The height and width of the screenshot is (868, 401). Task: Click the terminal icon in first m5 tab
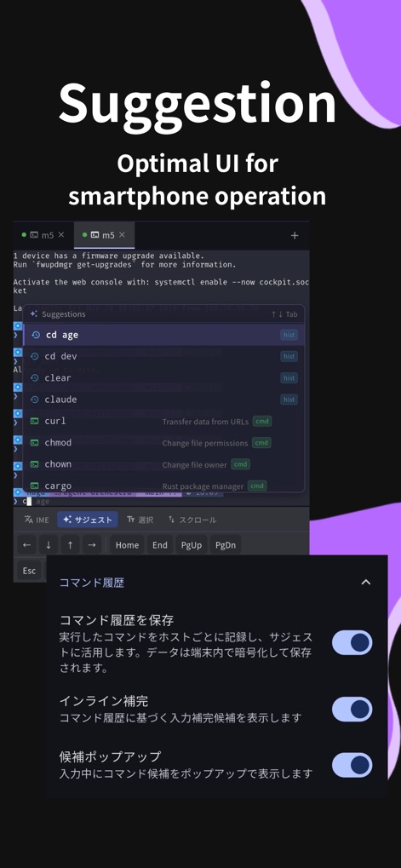coord(34,235)
